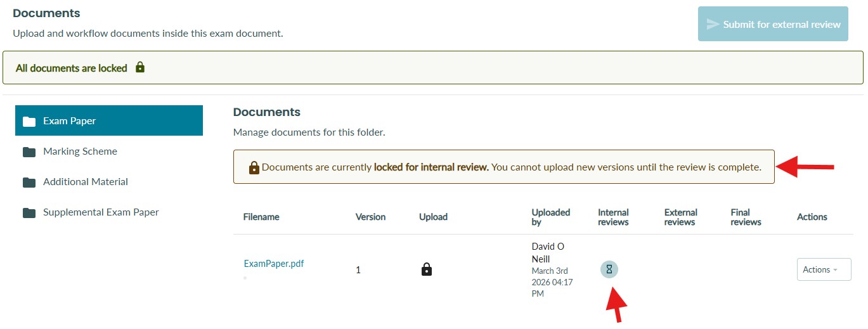Click the Supplemental Exam Paper folder icon
This screenshot has height=329, width=868.
point(29,212)
